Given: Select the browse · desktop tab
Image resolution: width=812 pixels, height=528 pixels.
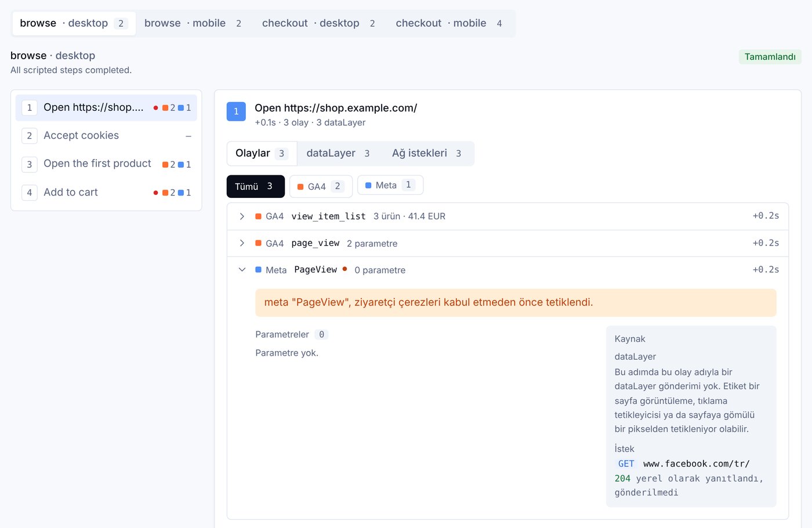Looking at the screenshot, I should [74, 24].
